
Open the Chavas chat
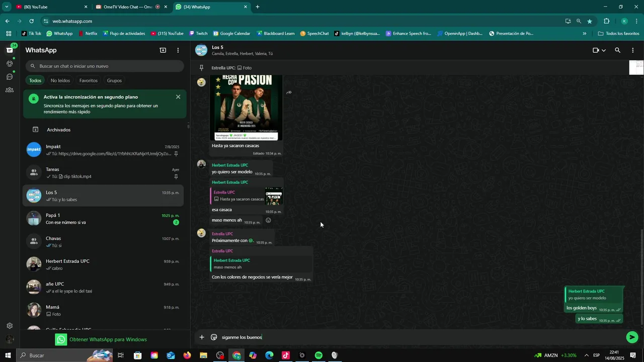click(x=104, y=242)
